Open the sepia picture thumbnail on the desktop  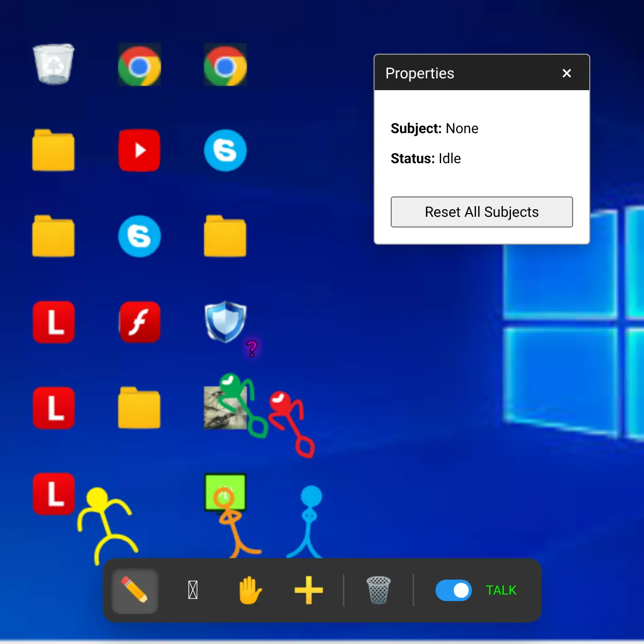(225, 408)
